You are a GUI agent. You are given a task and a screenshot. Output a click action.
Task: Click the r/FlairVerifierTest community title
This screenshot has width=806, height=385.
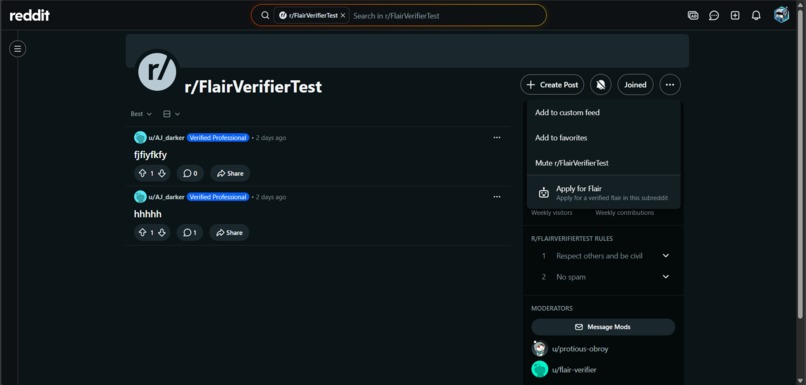point(253,86)
